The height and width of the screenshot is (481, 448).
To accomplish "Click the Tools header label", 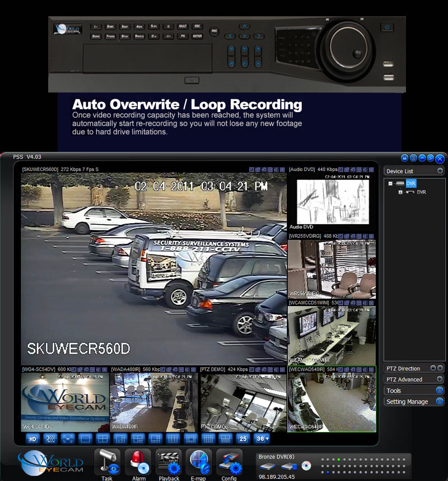I will (x=394, y=391).
